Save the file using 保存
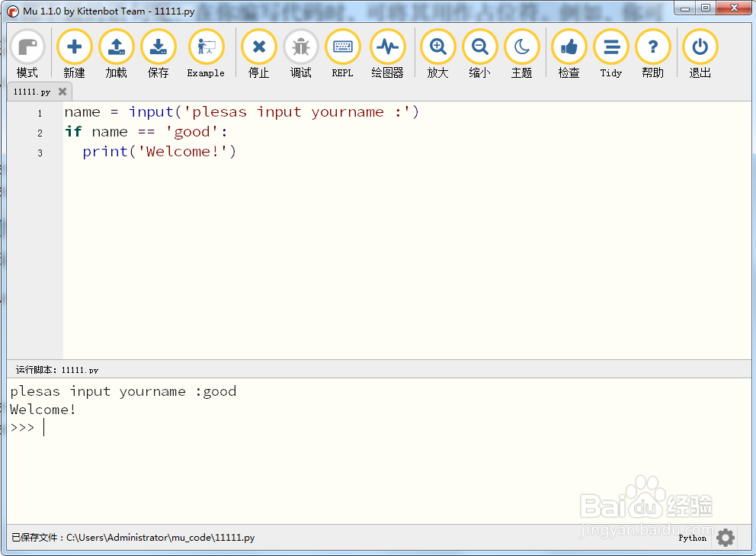This screenshot has width=756, height=556. (x=158, y=47)
